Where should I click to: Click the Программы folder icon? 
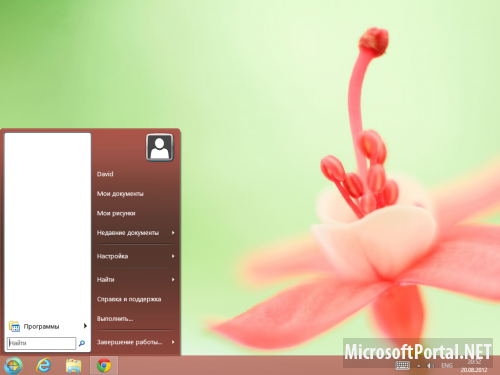tap(14, 326)
